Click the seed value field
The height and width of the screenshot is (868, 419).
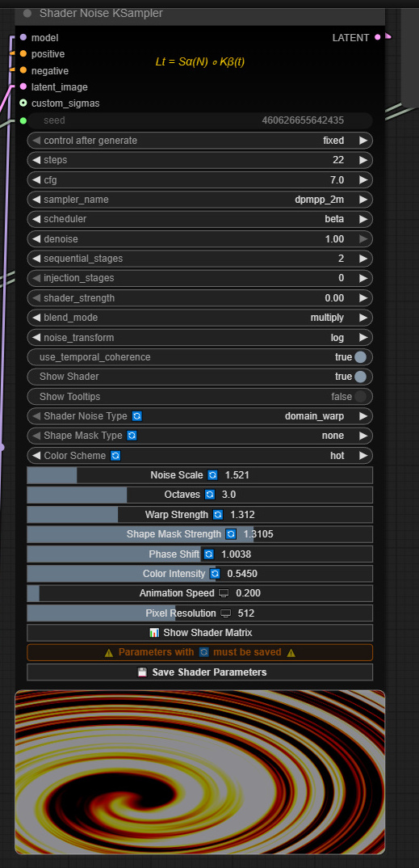pos(199,120)
